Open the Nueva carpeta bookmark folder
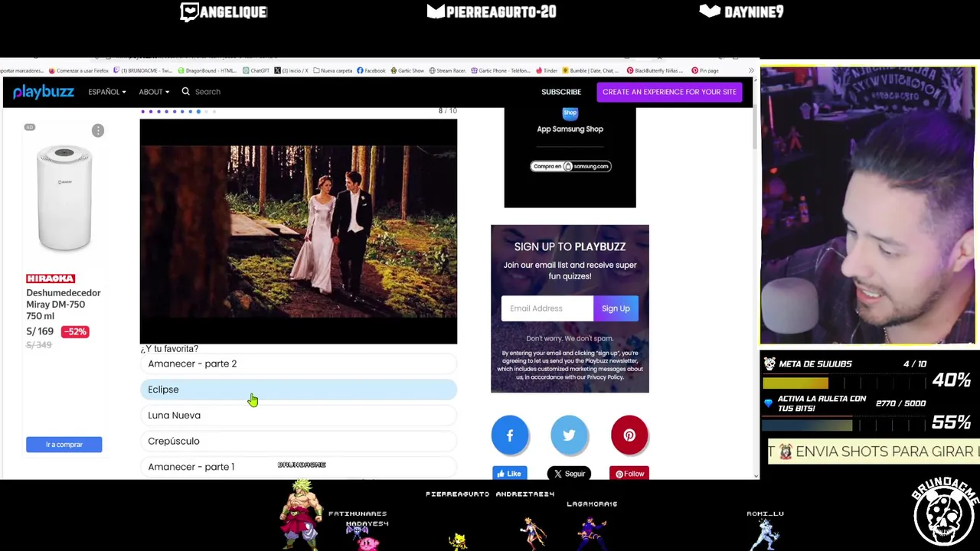Image resolution: width=980 pixels, height=551 pixels. 332,70
